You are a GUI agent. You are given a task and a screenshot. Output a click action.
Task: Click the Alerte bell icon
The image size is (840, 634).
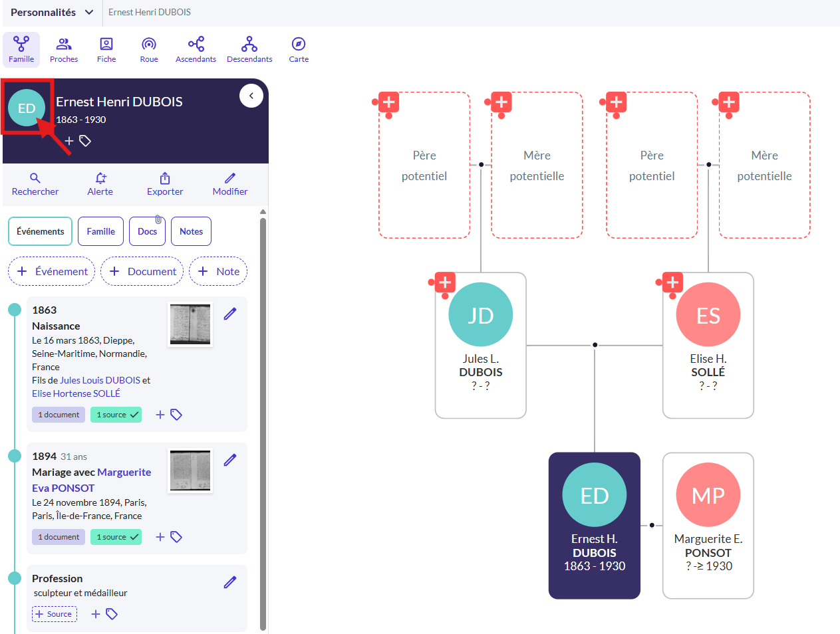click(x=100, y=178)
